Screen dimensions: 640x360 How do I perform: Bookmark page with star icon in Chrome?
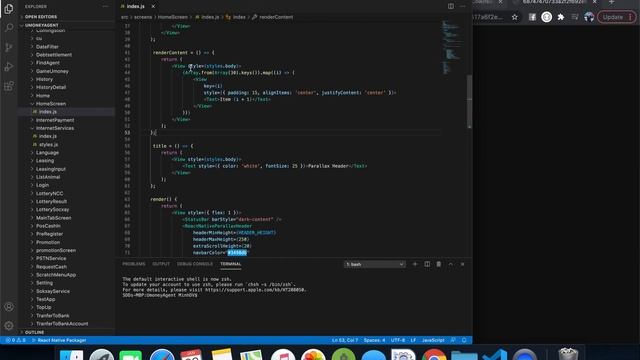point(515,17)
